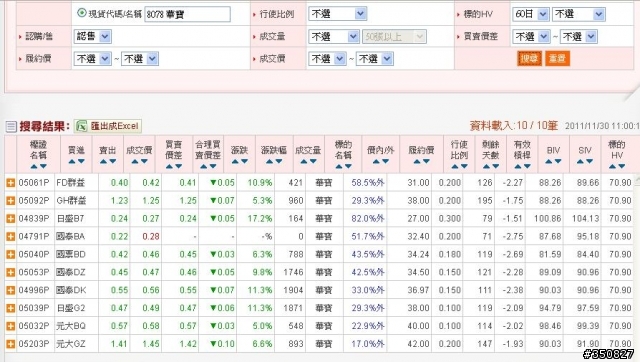Open 成交價 upper bound dropdown
This screenshot has height=362, width=640.
(375, 59)
